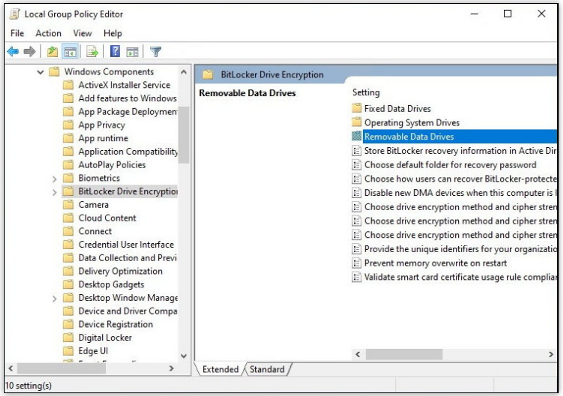Viewport: 563px width, 396px height.
Task: Open the Help menu
Action: (113, 33)
